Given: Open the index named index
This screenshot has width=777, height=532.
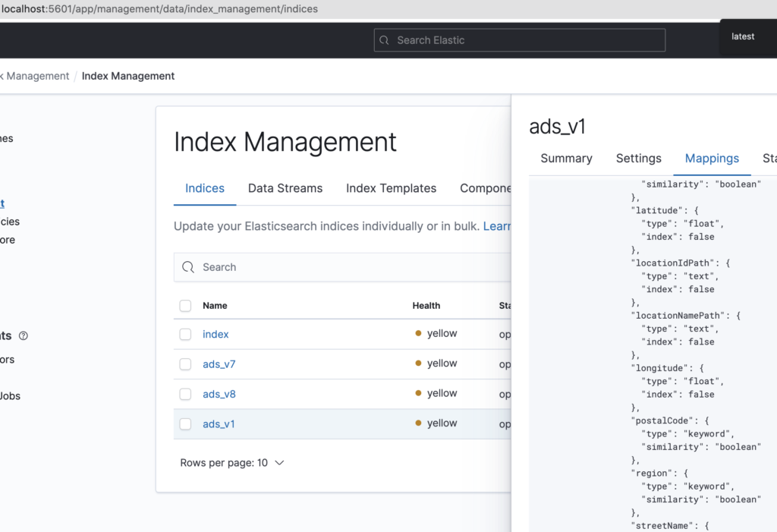Looking at the screenshot, I should pyautogui.click(x=215, y=334).
